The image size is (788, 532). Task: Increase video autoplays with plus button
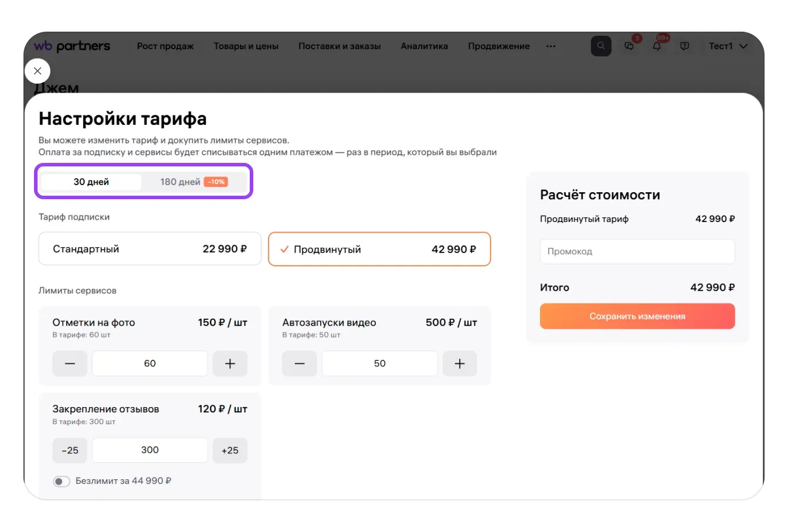(460, 363)
